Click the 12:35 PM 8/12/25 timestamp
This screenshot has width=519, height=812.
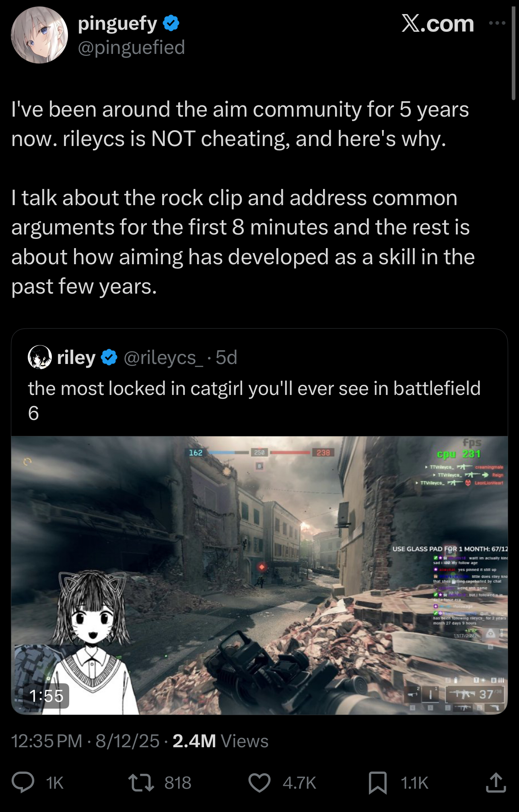pyautogui.click(x=85, y=741)
